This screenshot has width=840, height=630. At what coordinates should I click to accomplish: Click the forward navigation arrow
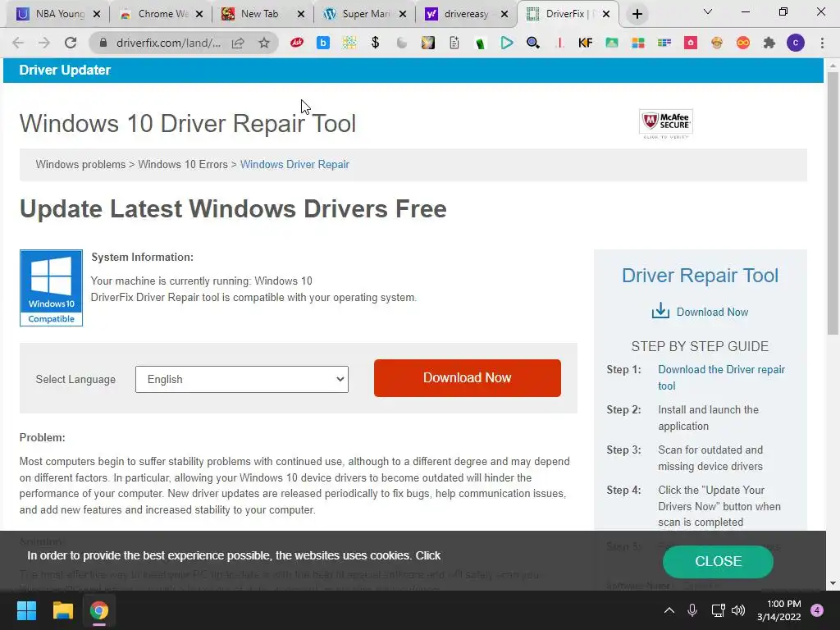coord(44,43)
